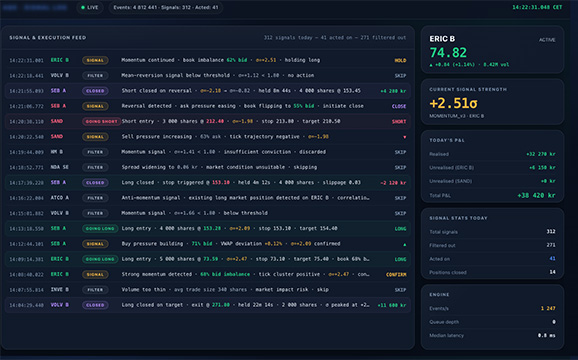This screenshot has height=360, width=578.
Task: Click the +4 280 kr profit value
Action: point(393,91)
